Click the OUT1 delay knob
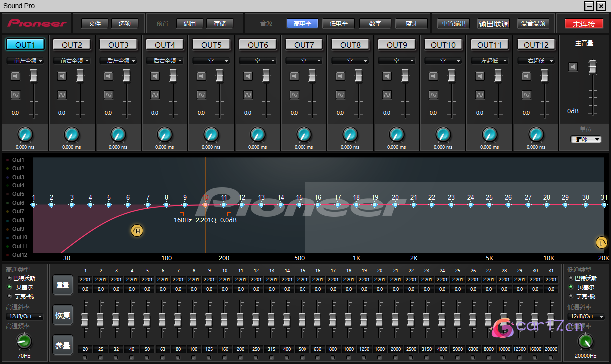Image resolution: width=611 pixels, height=364 pixels. 25,134
